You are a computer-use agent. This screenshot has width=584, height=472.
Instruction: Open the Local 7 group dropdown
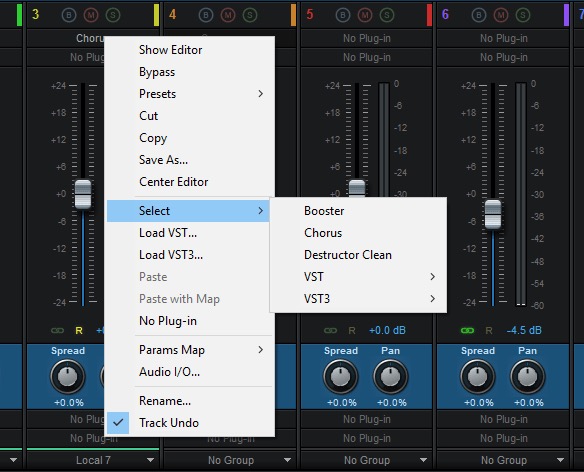coord(93,460)
